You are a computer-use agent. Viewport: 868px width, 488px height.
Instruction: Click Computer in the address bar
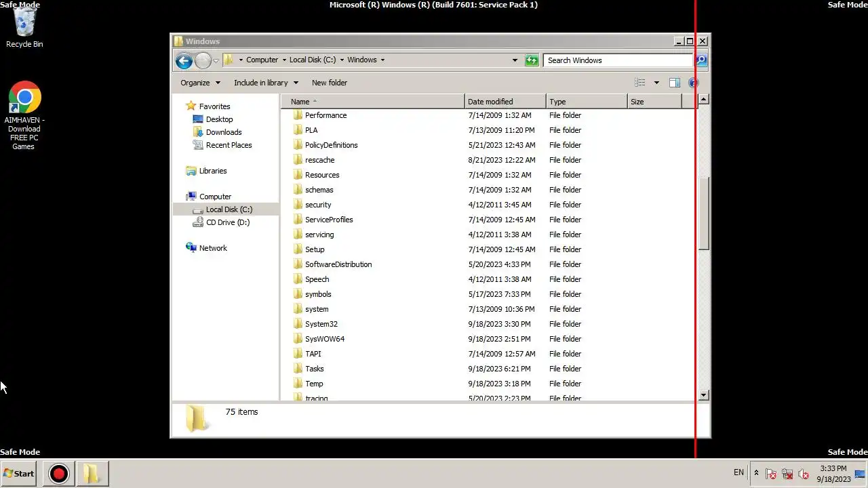pyautogui.click(x=262, y=60)
